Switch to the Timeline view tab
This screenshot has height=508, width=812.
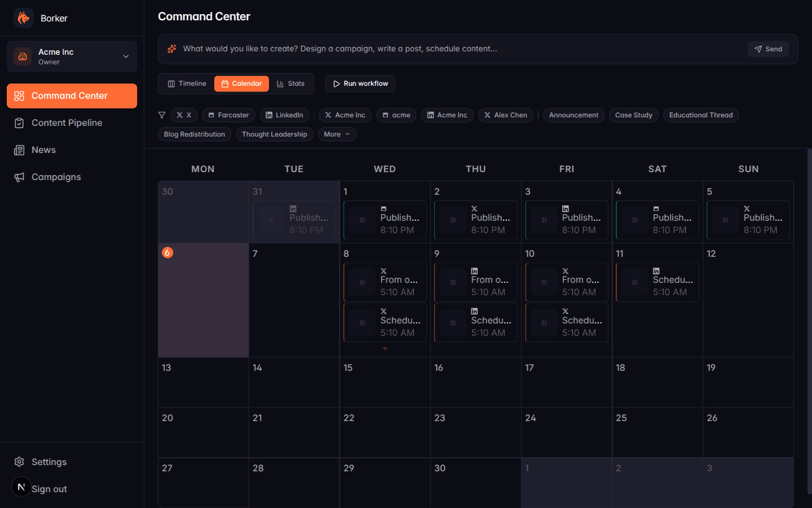pyautogui.click(x=186, y=83)
